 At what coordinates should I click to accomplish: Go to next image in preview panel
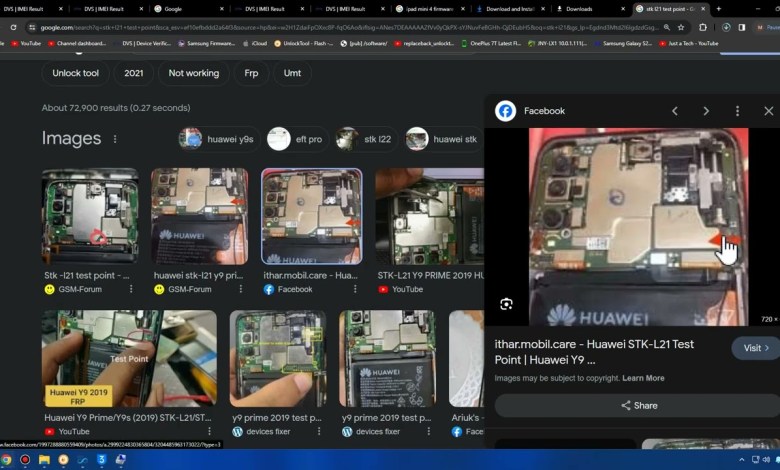pos(706,111)
